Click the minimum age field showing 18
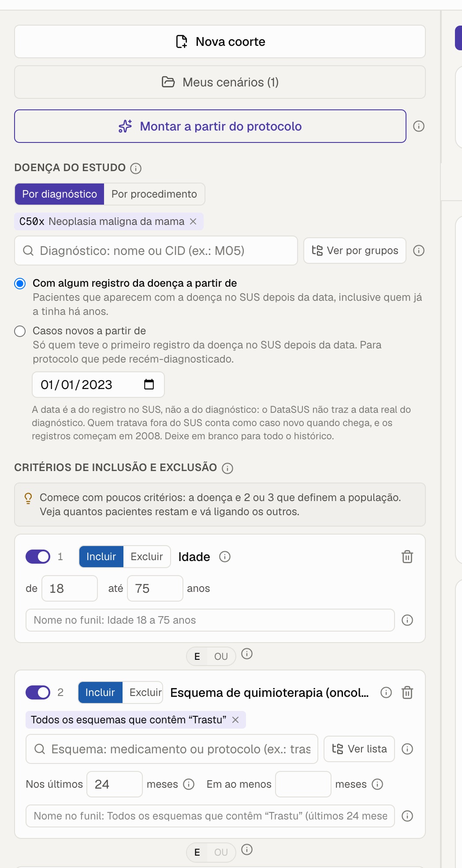 (x=70, y=588)
